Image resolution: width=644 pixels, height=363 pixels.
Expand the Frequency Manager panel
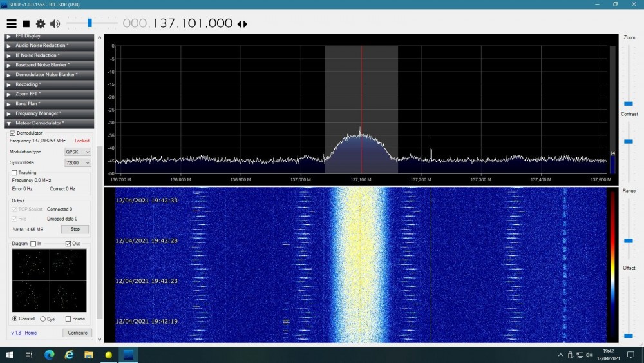point(49,113)
